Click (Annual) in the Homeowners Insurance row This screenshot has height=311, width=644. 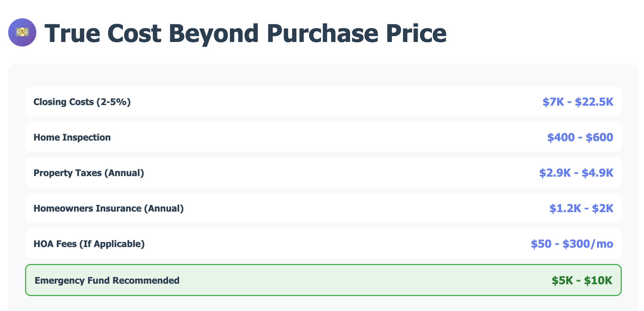click(164, 209)
